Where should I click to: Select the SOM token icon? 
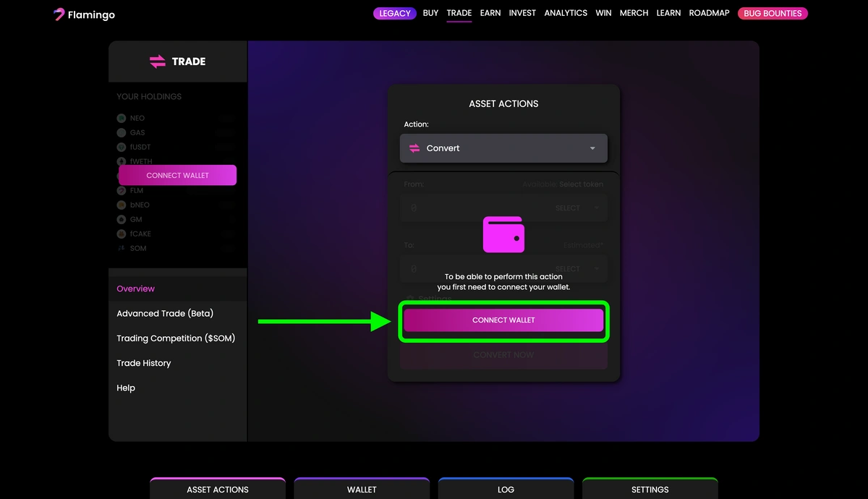click(x=120, y=248)
